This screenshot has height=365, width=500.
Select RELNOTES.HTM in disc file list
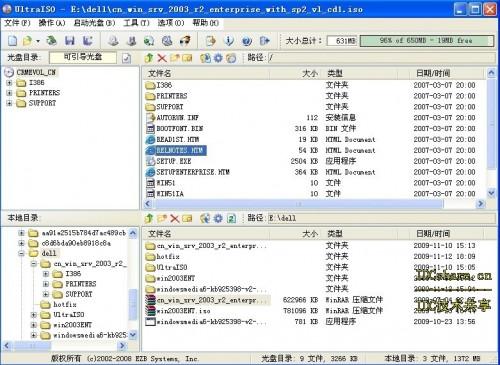point(179,150)
